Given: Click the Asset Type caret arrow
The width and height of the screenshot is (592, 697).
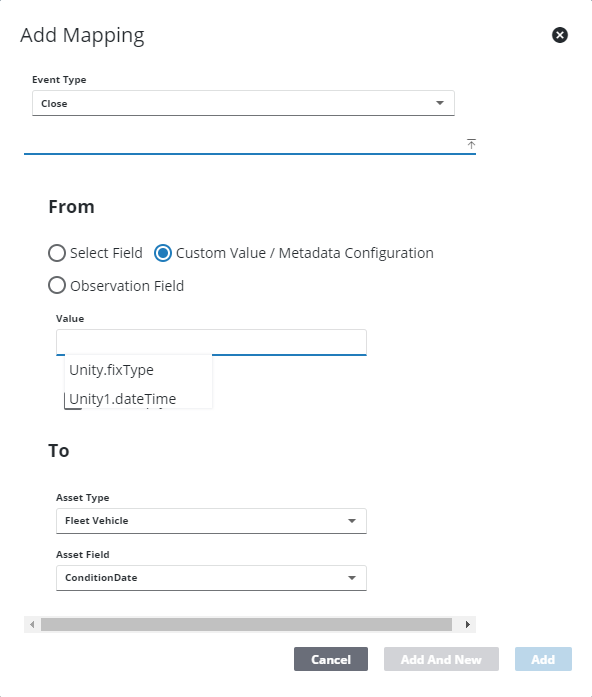Looking at the screenshot, I should point(352,521).
